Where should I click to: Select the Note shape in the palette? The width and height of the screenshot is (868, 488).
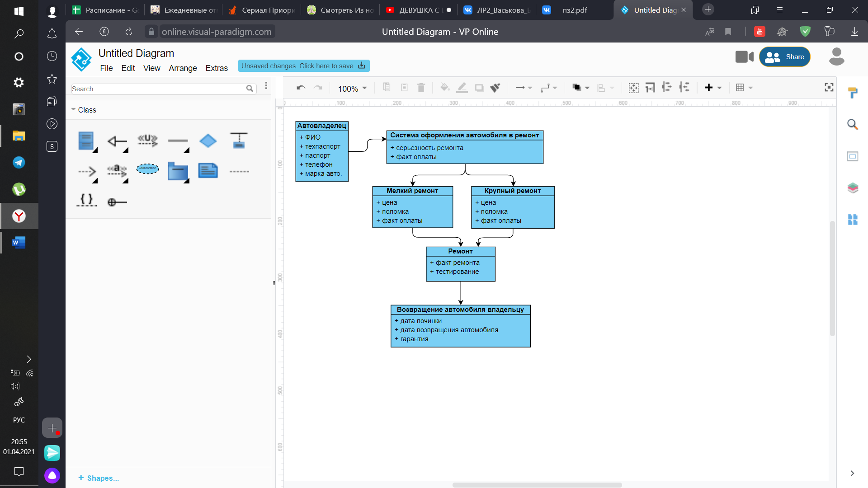coord(208,171)
